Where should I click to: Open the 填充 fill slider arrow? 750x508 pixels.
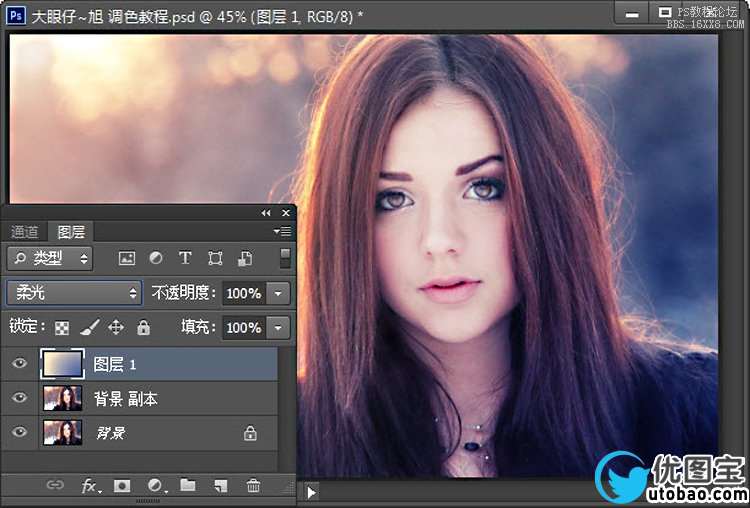pos(278,328)
